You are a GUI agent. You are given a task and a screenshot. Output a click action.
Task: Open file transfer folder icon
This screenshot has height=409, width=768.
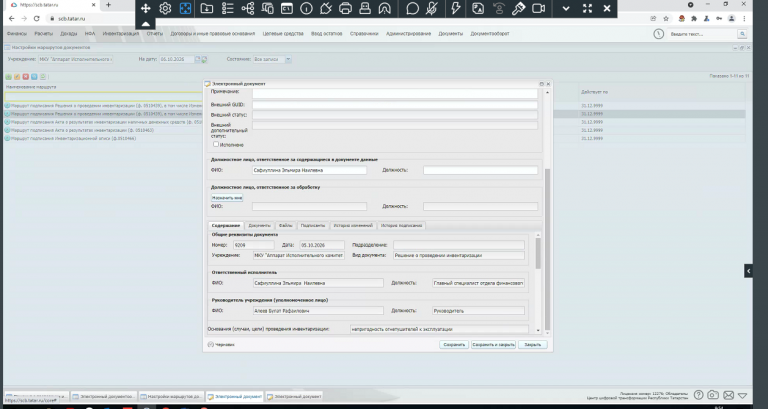[x=207, y=8]
